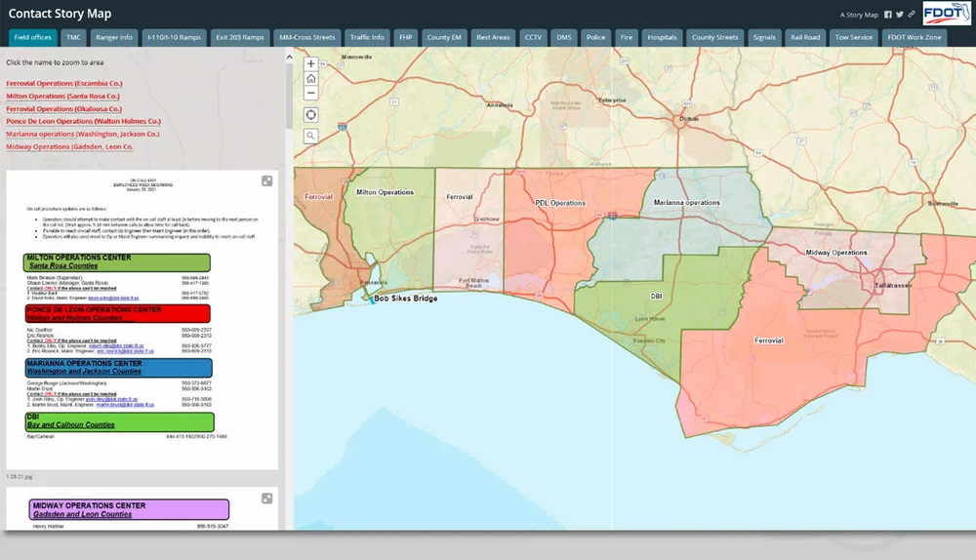
Task: Open the Signals tab
Action: pyautogui.click(x=764, y=37)
